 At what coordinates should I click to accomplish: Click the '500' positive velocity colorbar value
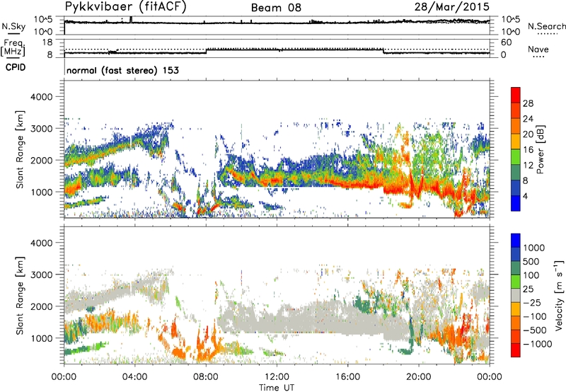point(531,261)
